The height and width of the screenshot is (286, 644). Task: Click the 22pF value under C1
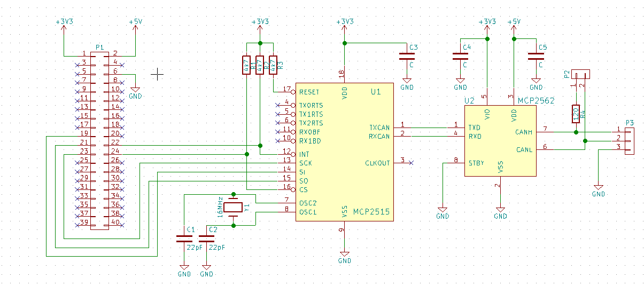[x=195, y=248]
